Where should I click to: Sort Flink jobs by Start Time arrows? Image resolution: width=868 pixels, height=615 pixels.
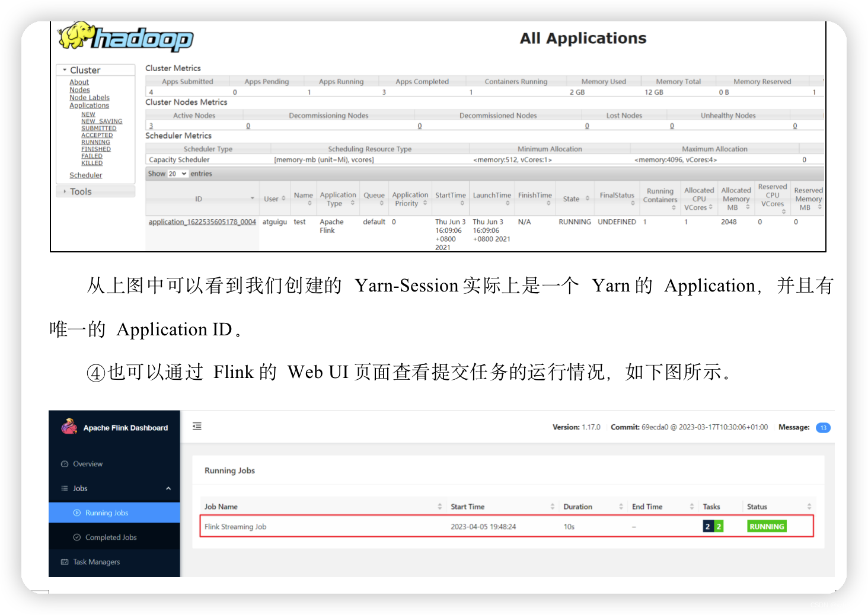(x=553, y=507)
